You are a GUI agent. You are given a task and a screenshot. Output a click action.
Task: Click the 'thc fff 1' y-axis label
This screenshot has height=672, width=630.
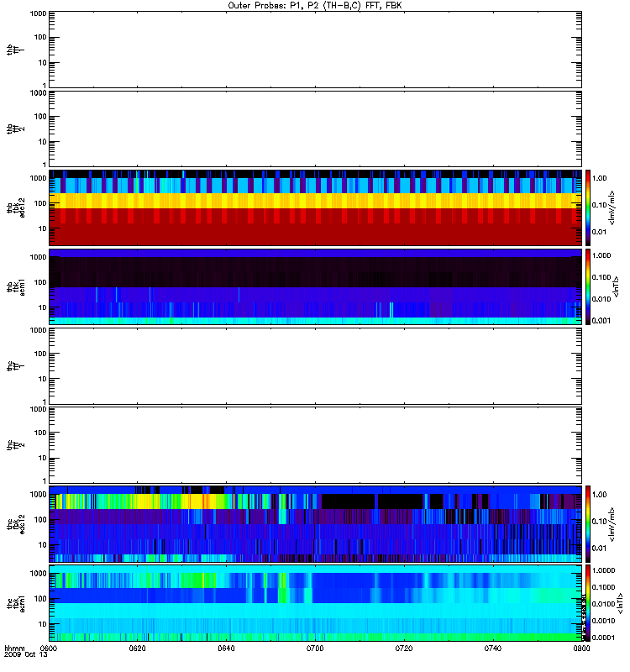[x=16, y=366]
